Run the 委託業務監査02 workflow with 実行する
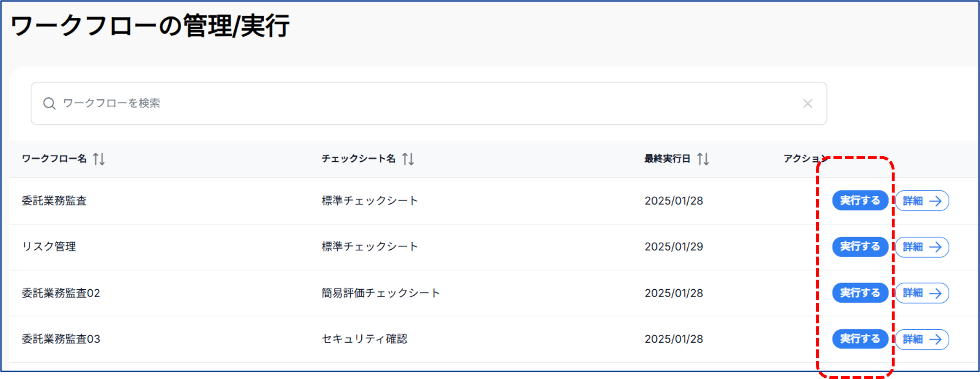This screenshot has width=980, height=379. point(860,293)
